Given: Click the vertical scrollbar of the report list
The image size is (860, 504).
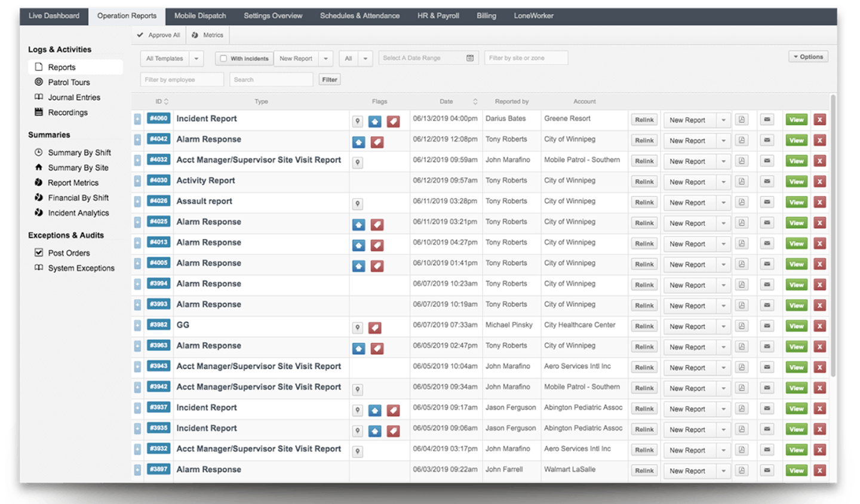Looking at the screenshot, I should 833,236.
